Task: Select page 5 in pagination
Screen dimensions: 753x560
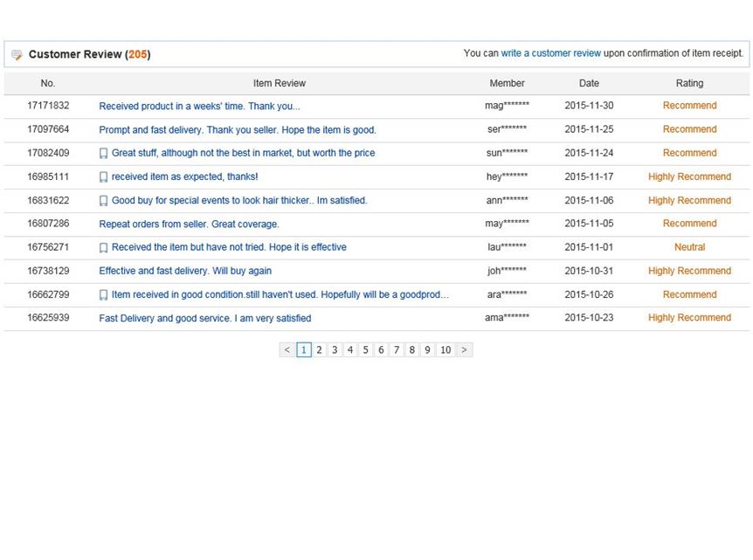Action: point(365,350)
